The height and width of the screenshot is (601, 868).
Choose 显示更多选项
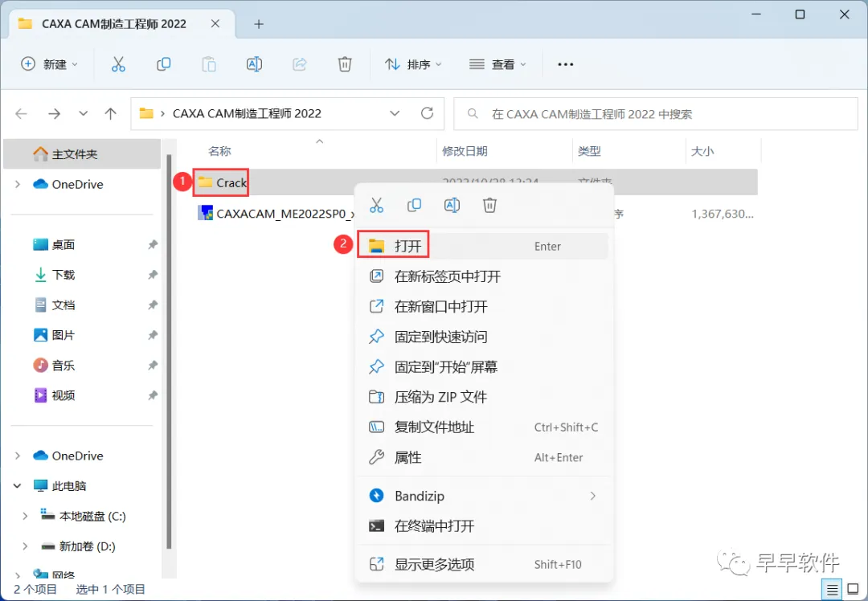[483, 565]
